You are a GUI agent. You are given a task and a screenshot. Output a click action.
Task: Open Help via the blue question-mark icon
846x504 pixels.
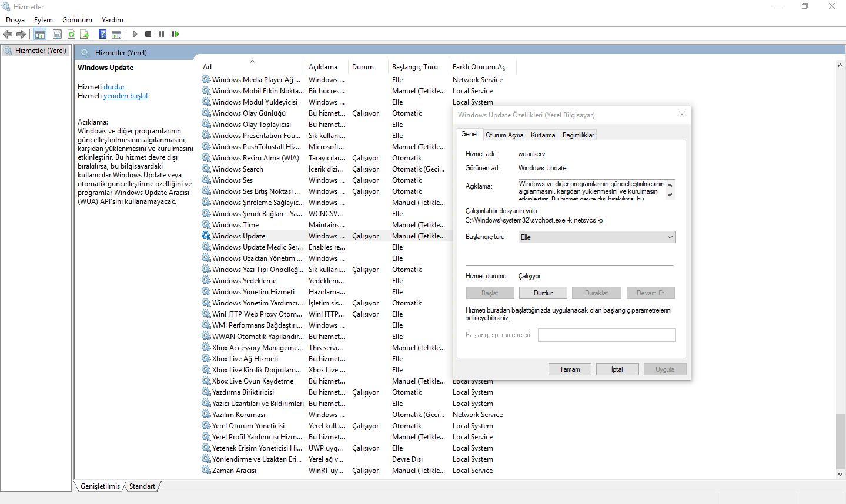click(102, 34)
